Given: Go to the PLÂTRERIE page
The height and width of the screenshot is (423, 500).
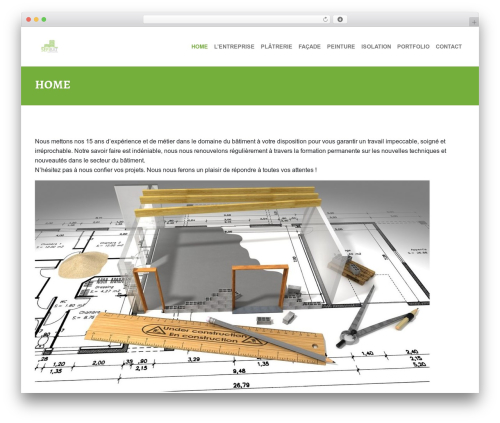Looking at the screenshot, I should pyautogui.click(x=276, y=47).
